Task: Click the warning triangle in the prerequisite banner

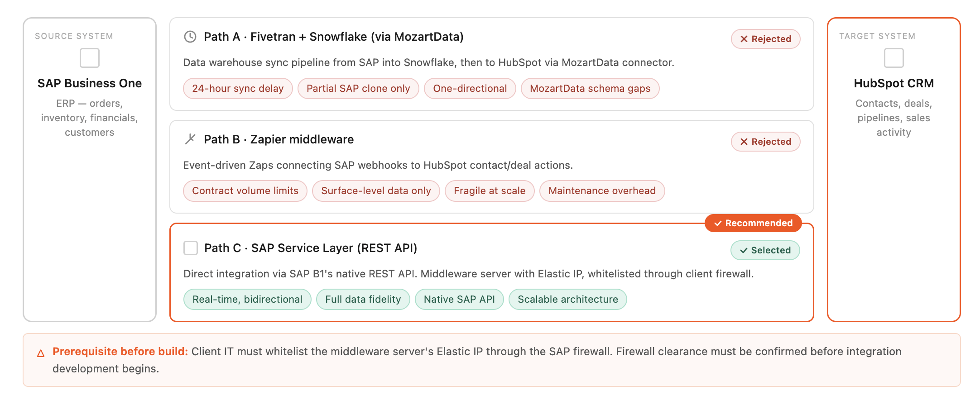Action: [x=41, y=353]
